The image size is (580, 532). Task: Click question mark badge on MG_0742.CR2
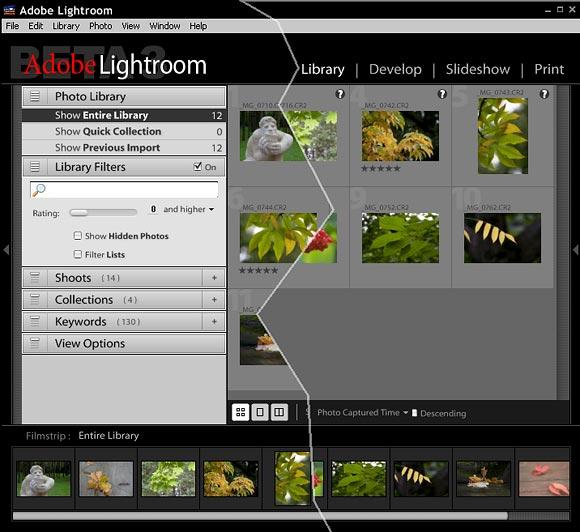point(442,94)
